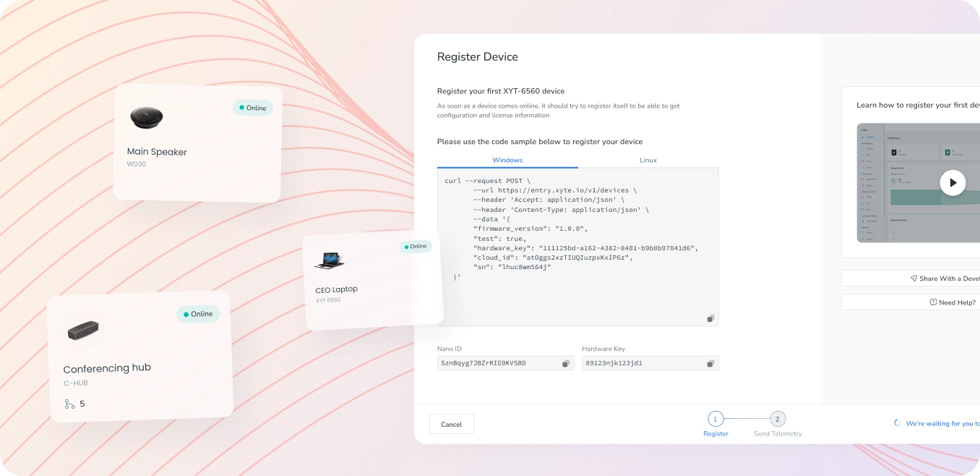Click CEO Laptop Online status badge
This screenshot has width=980, height=476.
(416, 247)
